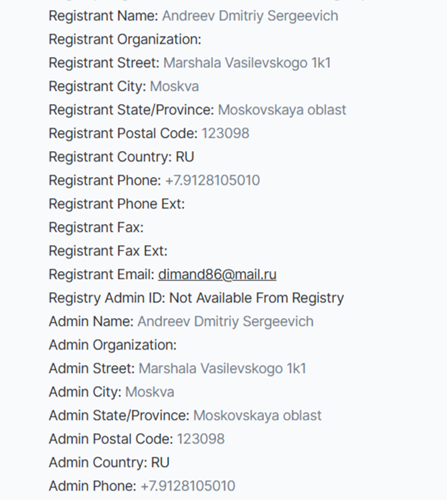Open the dimand86@mail.ru email link
Screen dimensions: 447x500
pyautogui.click(x=217, y=274)
